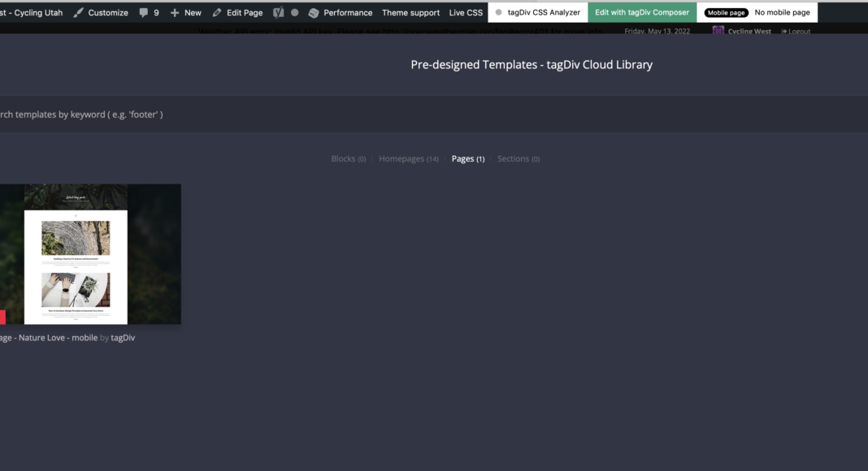This screenshot has height=471, width=868.
Task: Switch to the Sections tab
Action: tap(518, 159)
